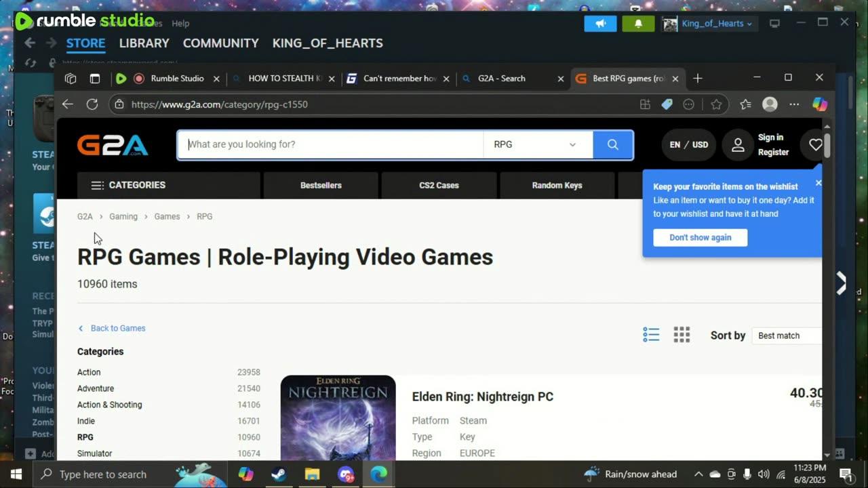The image size is (868, 488).
Task: Open KING_OF_HEARTS profile menu
Action: (328, 43)
